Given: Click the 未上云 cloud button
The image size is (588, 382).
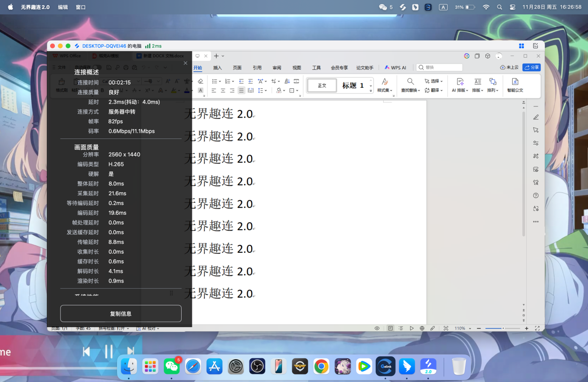Looking at the screenshot, I should coord(510,67).
